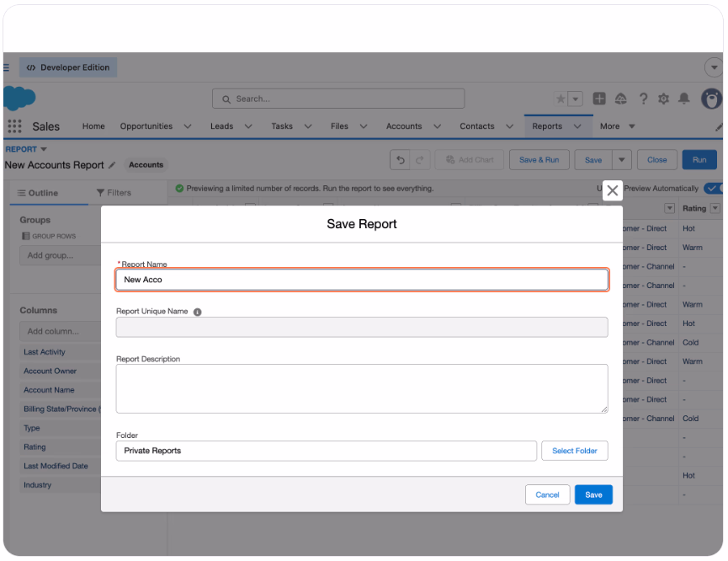Expand the Files tab chevron
This screenshot has height=561, width=728.
pos(364,126)
